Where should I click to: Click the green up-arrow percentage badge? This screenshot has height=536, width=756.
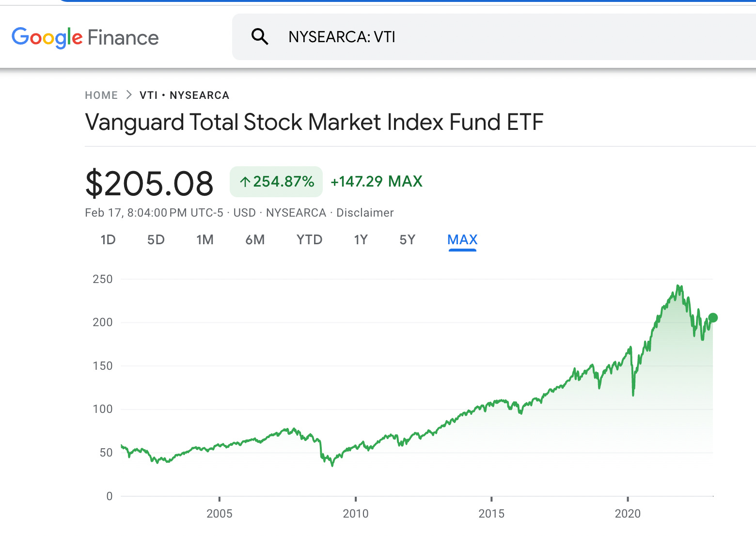click(x=276, y=181)
